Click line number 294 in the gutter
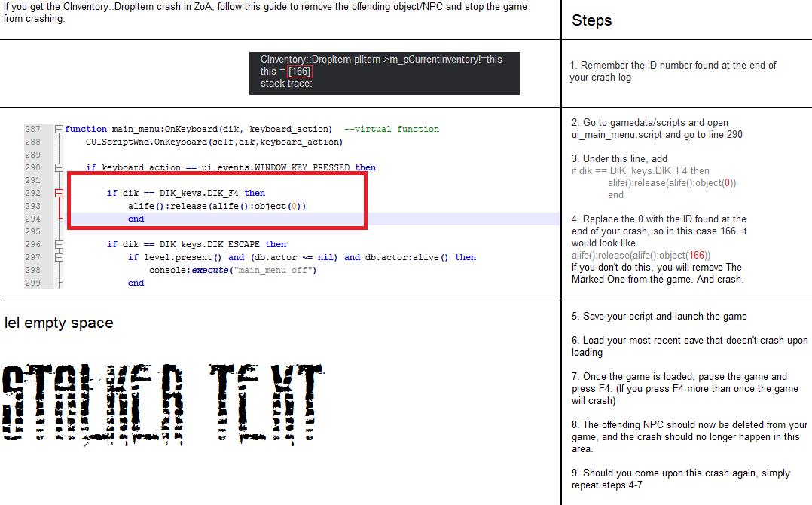 click(32, 219)
